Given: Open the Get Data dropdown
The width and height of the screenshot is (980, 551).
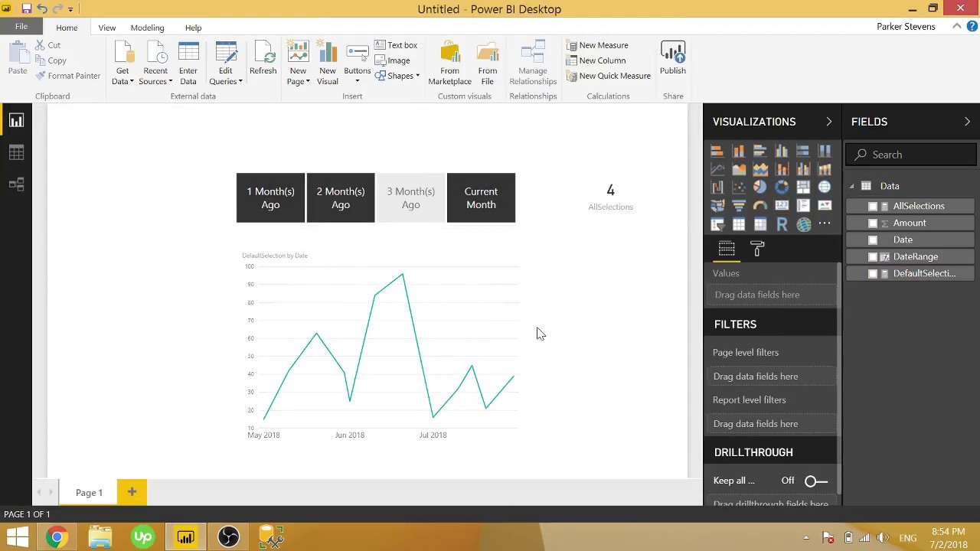Looking at the screenshot, I should [122, 77].
